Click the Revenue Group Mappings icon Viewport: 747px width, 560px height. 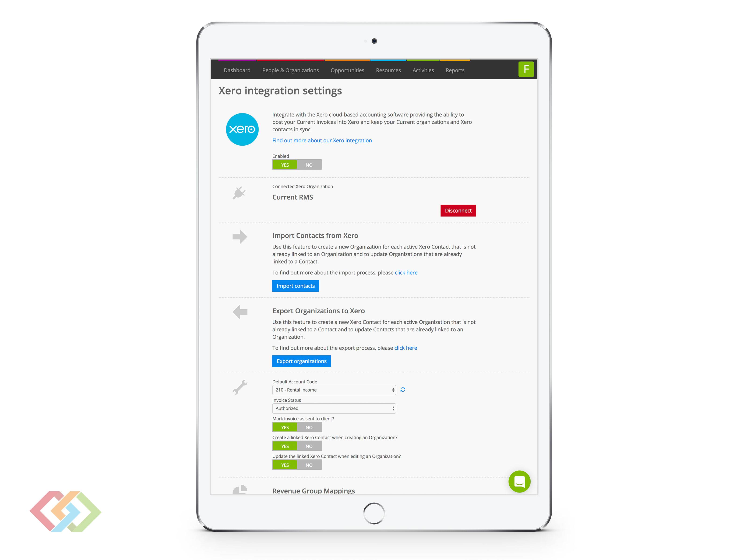240,490
